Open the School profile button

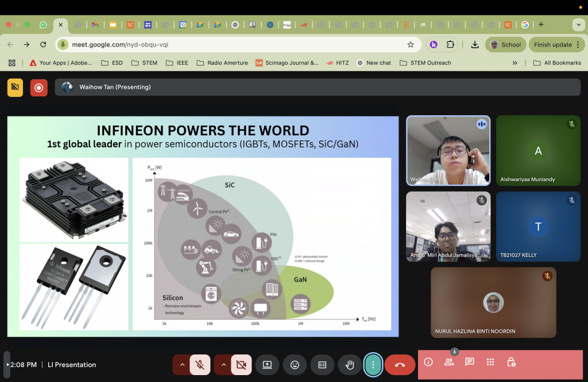tap(505, 45)
